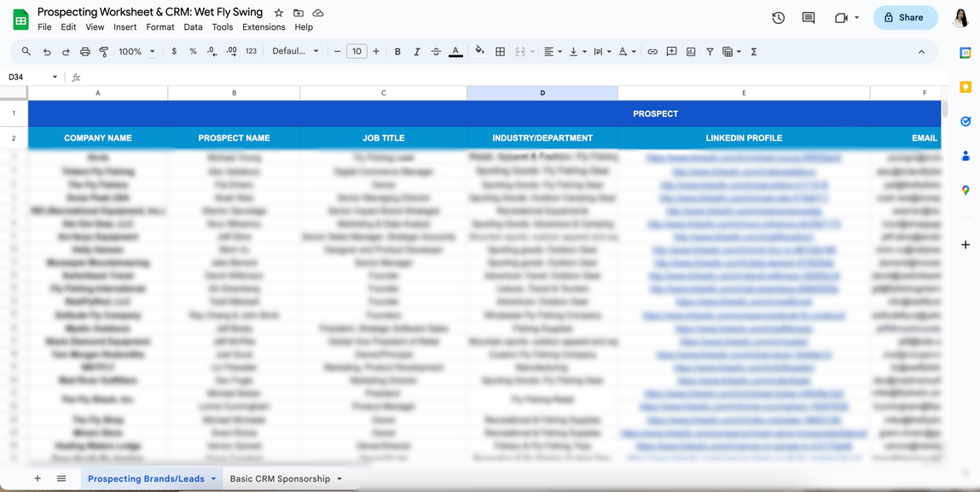The width and height of the screenshot is (980, 492).
Task: Open the Extensions menu
Action: click(264, 27)
